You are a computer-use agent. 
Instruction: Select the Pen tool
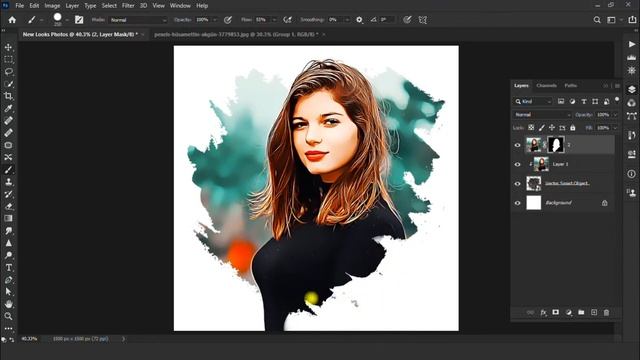click(x=8, y=280)
